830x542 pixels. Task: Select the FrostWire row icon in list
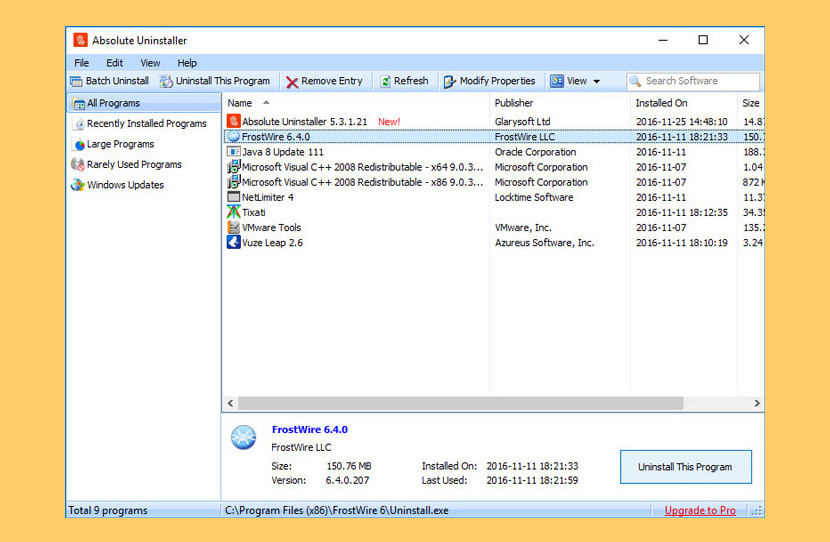coord(233,137)
